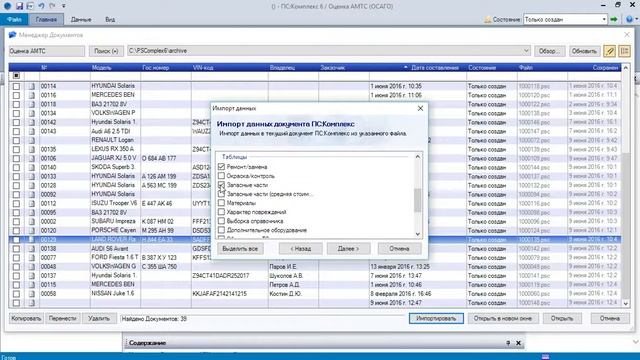Switch to the Данные ribbon tab

click(x=81, y=19)
